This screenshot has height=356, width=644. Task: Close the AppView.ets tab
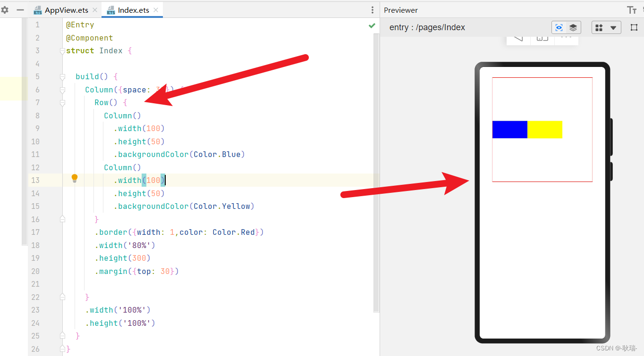tap(94, 10)
